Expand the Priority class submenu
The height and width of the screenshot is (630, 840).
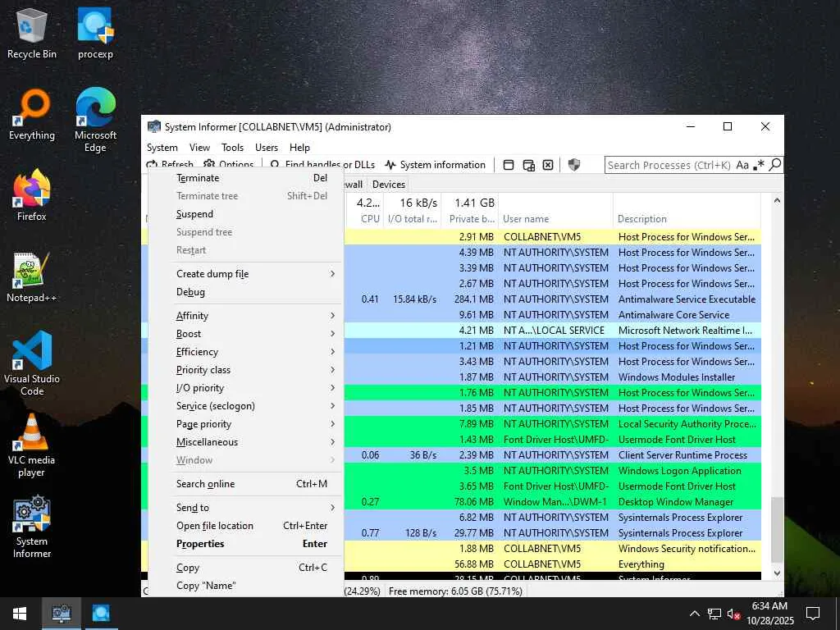246,370
